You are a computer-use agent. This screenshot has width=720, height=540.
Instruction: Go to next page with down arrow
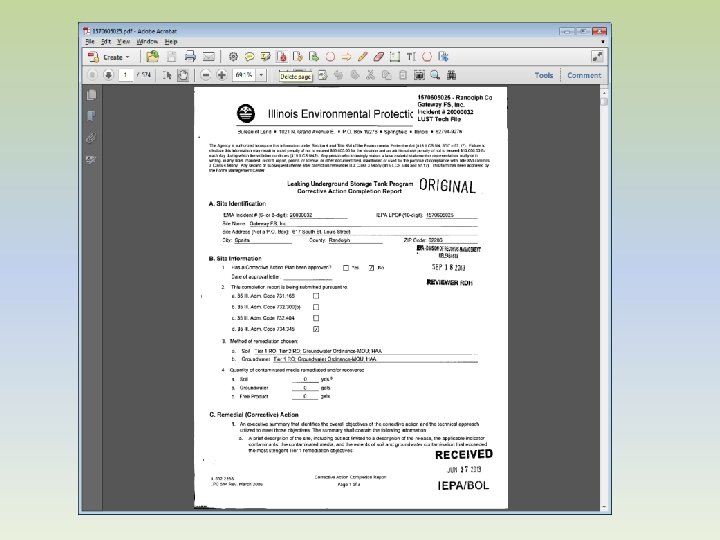coord(108,74)
